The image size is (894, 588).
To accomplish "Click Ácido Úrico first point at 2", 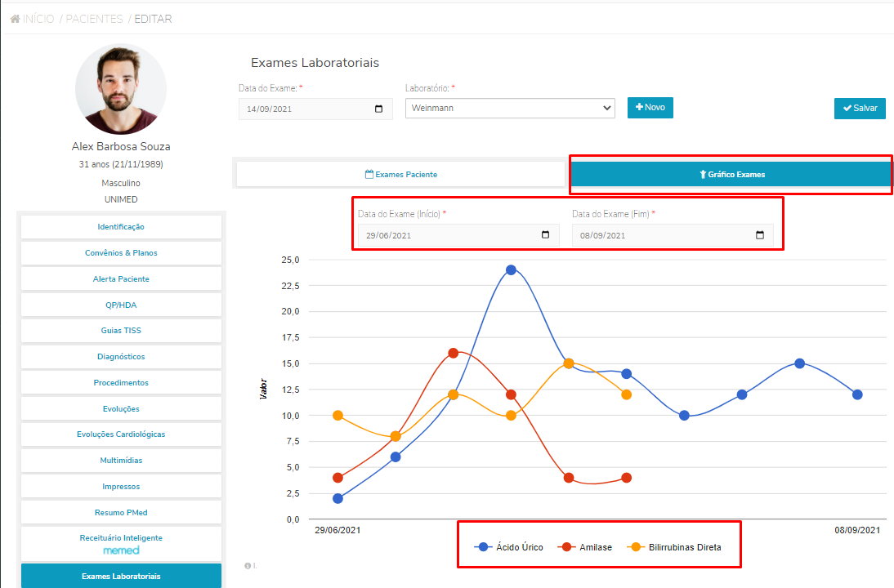I will click(337, 498).
